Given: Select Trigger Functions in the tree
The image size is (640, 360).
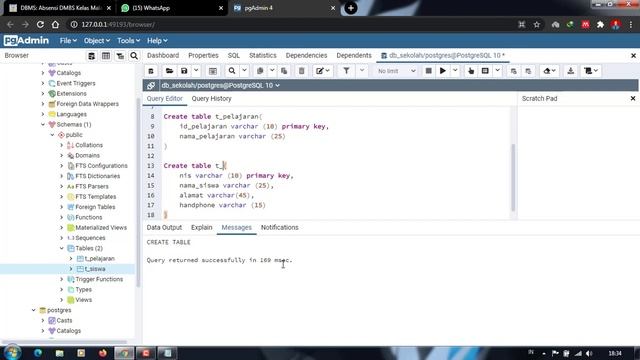Looking at the screenshot, I should coord(99,279).
